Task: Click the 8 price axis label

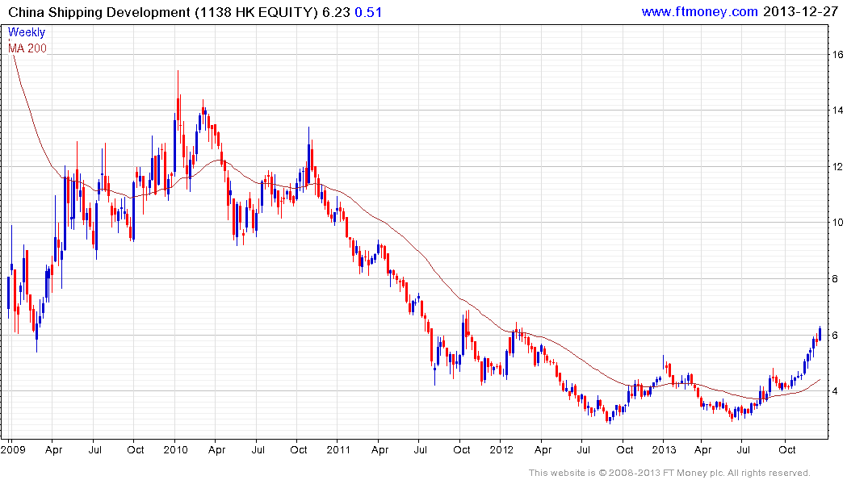Action: point(835,279)
